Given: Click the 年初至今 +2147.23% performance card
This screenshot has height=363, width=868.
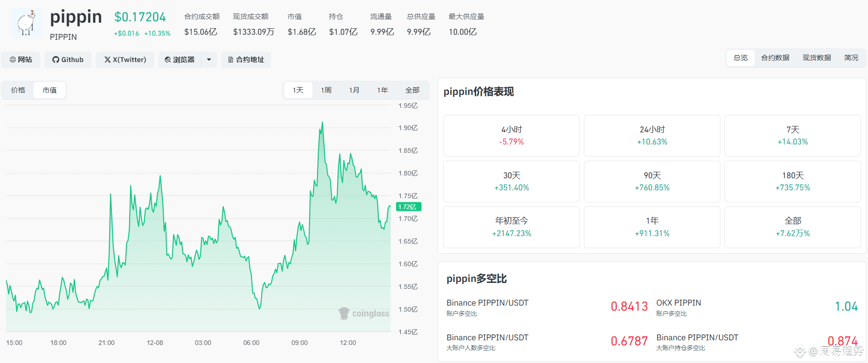Looking at the screenshot, I should tap(511, 227).
